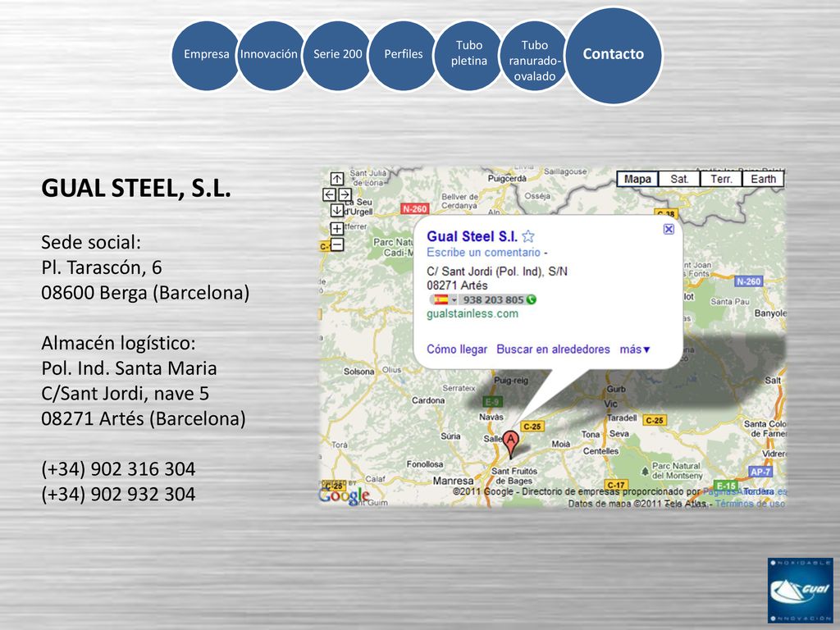Switch map to Earth view

[x=763, y=179]
